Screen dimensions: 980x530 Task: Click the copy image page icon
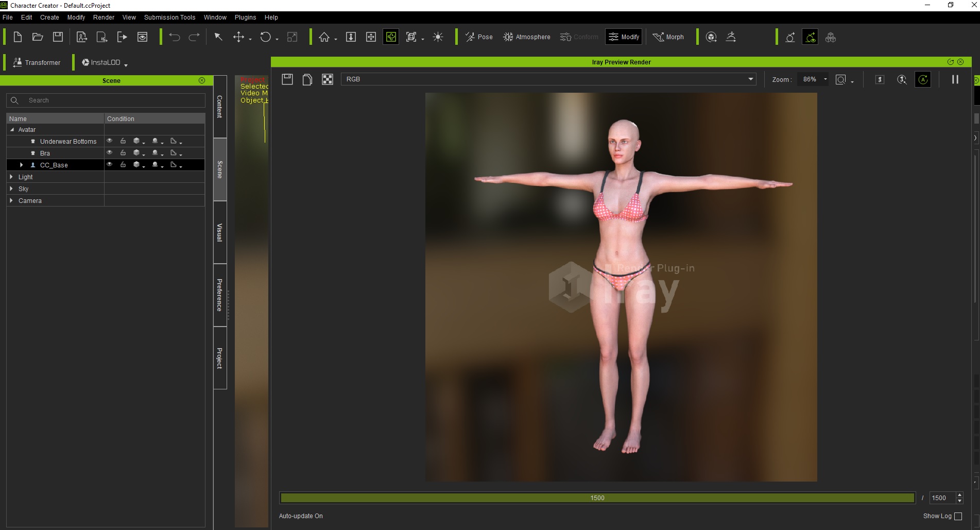(307, 79)
